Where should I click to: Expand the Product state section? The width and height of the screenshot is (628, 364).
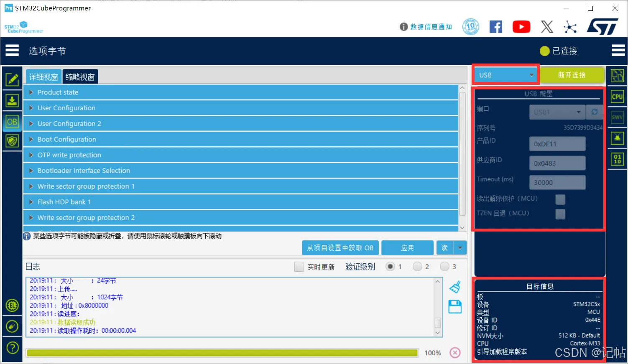241,92
